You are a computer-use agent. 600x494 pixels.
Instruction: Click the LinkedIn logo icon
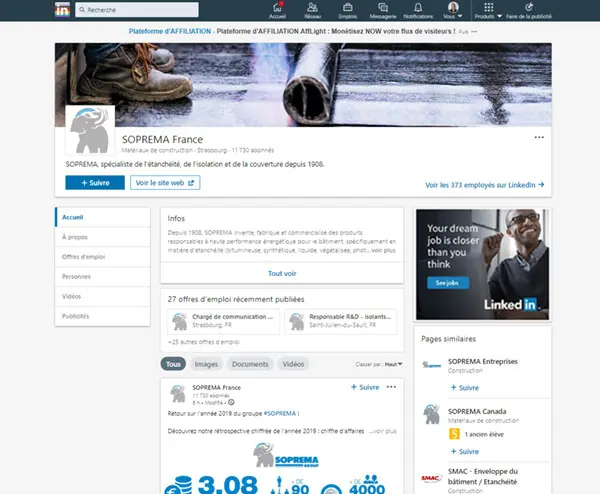[x=62, y=10]
